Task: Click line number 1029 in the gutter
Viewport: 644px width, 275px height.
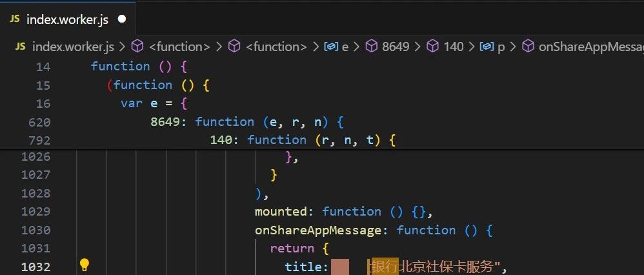Action: [x=35, y=212]
